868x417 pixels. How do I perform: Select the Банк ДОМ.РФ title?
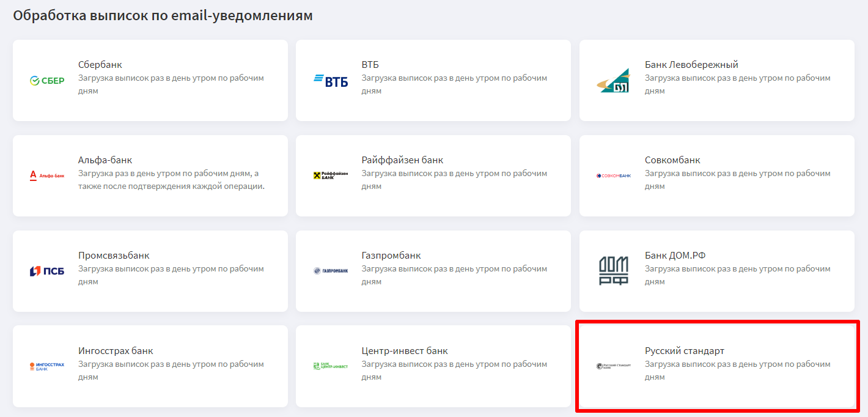coord(675,256)
